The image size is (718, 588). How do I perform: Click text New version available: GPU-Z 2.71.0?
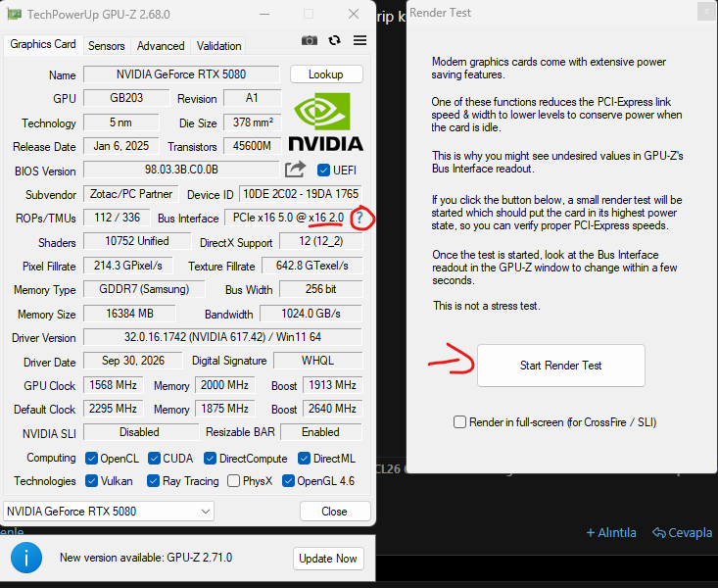coord(146,558)
